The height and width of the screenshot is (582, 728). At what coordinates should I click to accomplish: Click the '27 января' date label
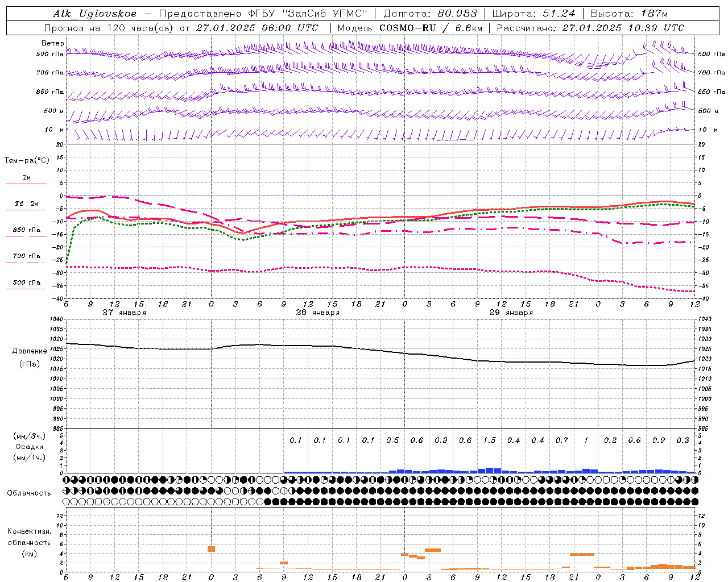coord(125,313)
